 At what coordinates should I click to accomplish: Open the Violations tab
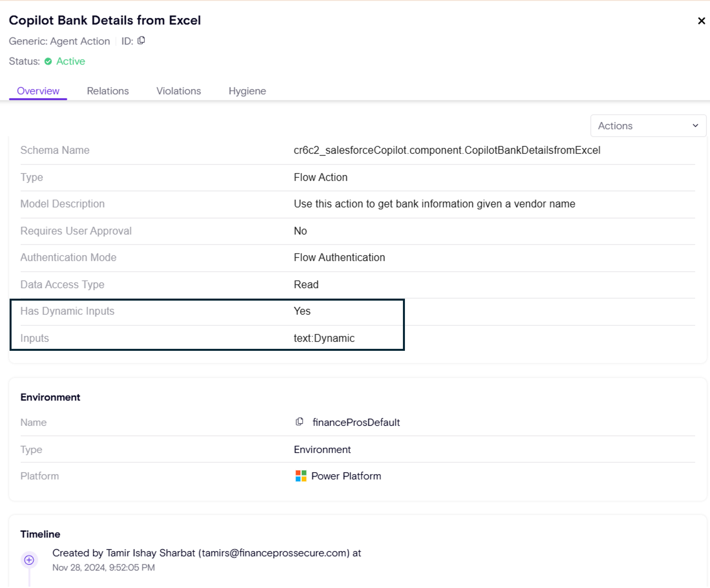[x=178, y=91]
